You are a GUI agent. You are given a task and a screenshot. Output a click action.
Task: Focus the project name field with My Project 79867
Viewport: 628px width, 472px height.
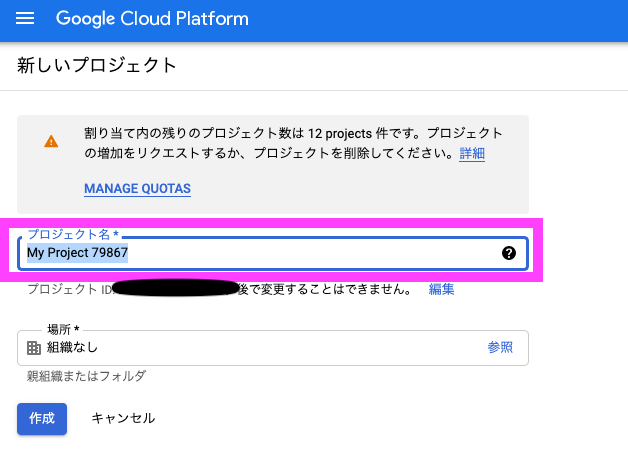pos(260,254)
